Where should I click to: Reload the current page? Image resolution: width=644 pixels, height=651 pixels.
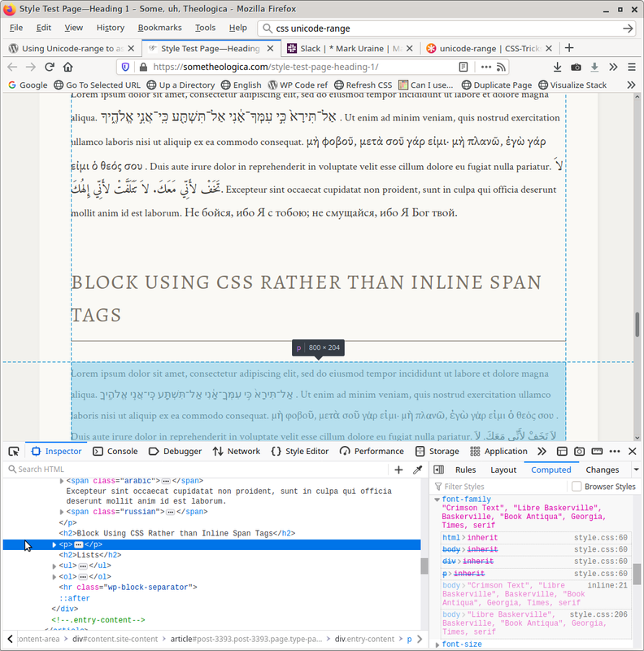click(50, 67)
